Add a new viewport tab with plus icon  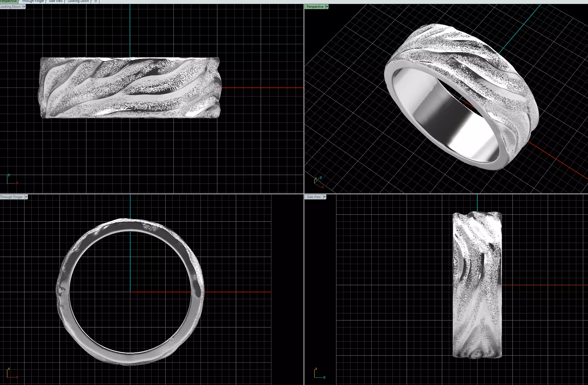pyautogui.click(x=96, y=1)
